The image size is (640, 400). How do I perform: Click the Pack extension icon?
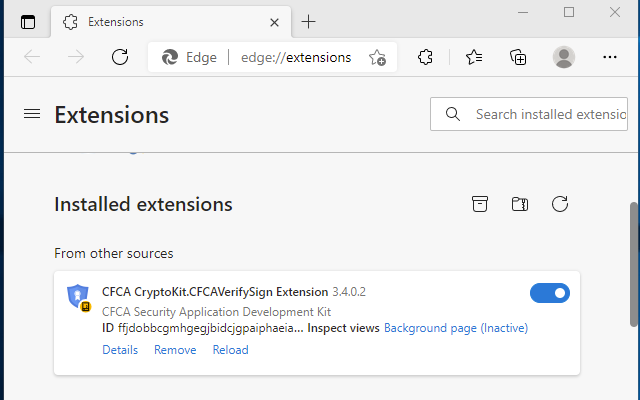[x=480, y=204]
